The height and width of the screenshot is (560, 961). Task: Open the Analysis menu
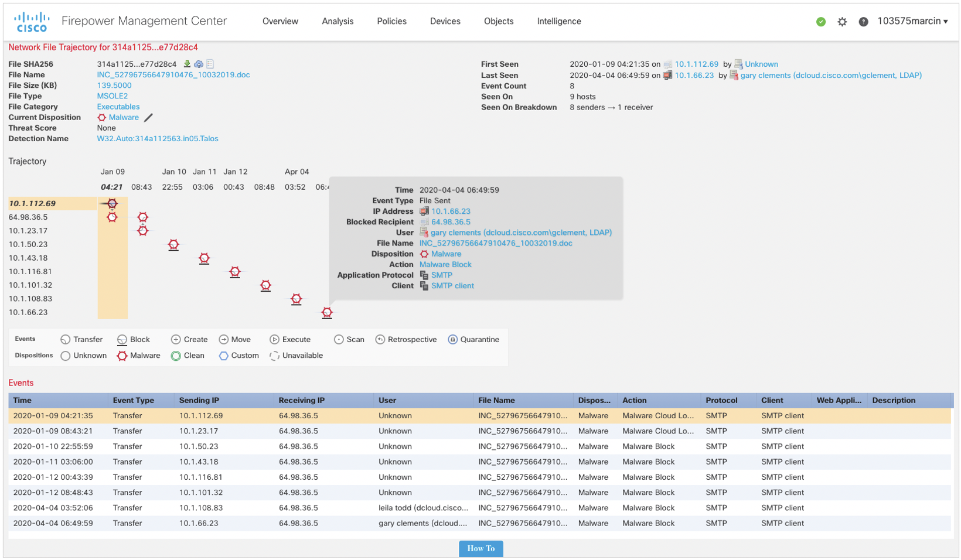(x=338, y=21)
